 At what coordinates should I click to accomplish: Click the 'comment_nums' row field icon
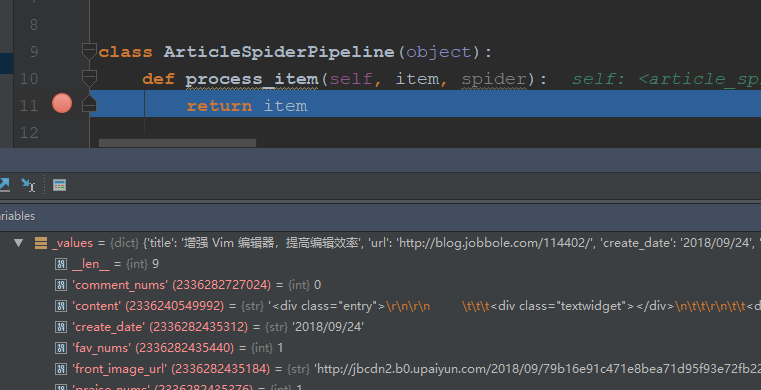[61, 285]
